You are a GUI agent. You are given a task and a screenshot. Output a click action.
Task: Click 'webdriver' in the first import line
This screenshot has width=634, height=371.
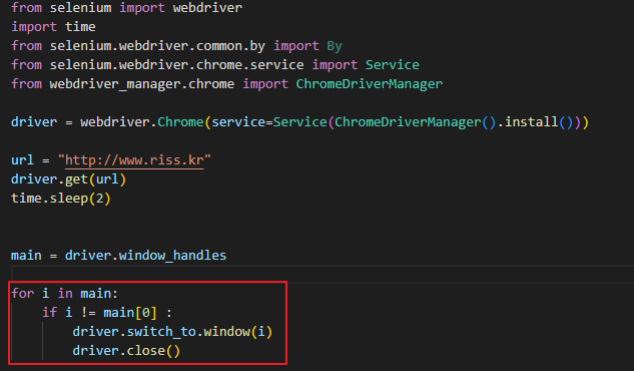(207, 7)
